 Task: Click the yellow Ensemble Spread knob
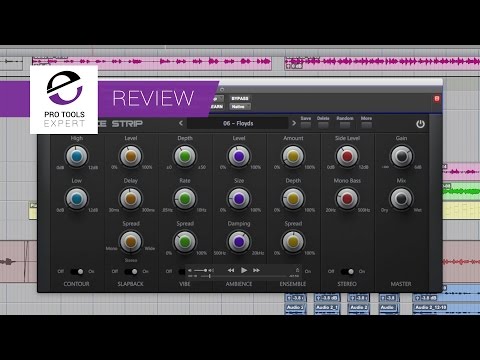pos(293,242)
